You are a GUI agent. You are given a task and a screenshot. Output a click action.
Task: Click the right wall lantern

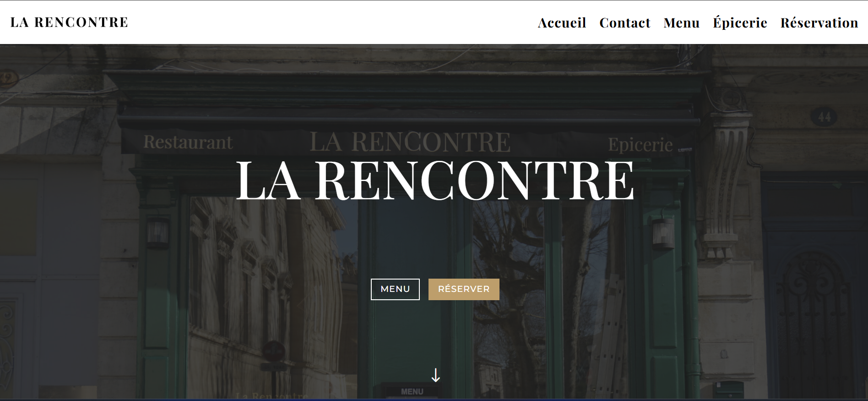[x=664, y=233]
